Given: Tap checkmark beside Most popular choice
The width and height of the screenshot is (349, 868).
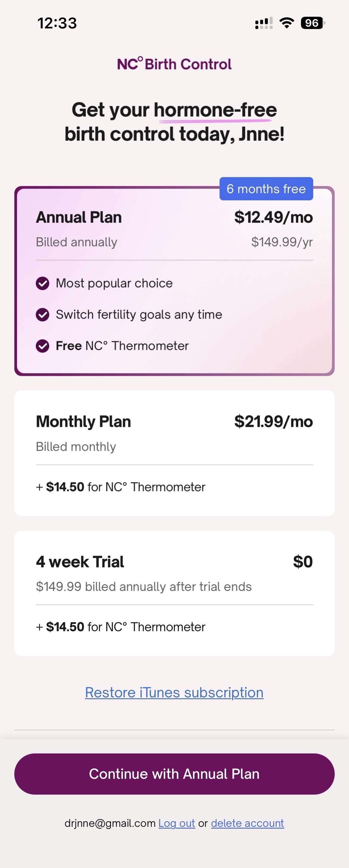Looking at the screenshot, I should click(x=42, y=283).
